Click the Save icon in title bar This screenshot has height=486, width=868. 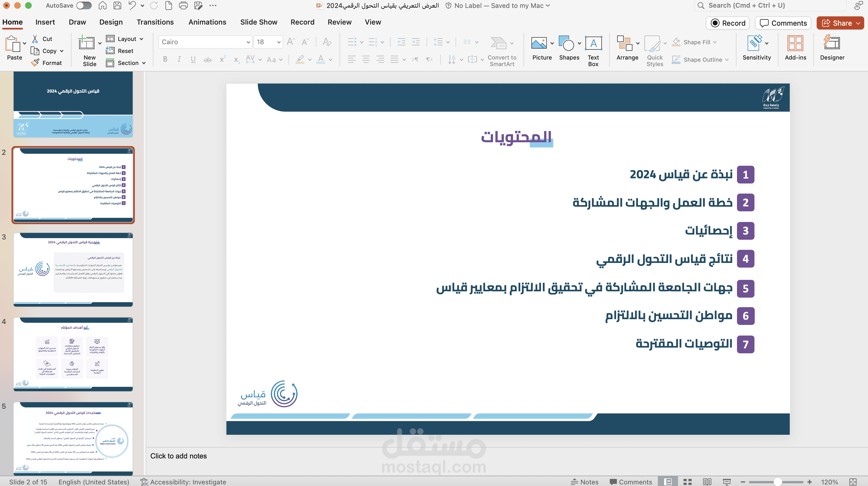(117, 5)
